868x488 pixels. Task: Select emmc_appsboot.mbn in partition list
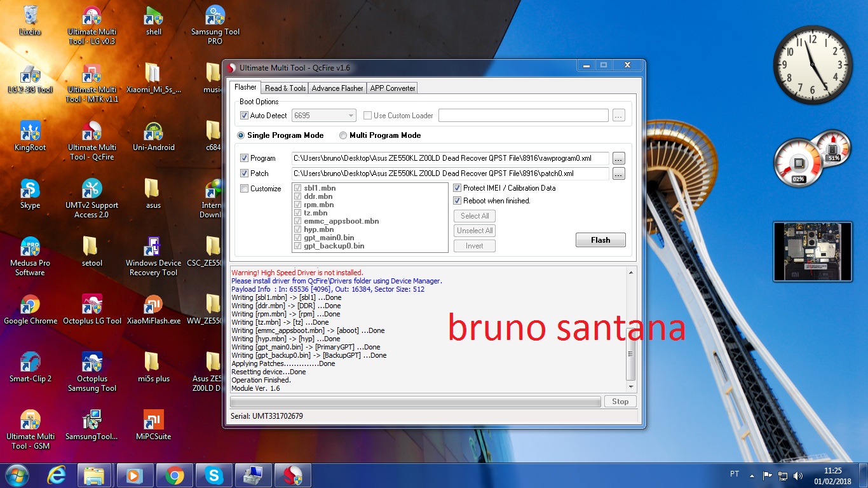coord(341,221)
